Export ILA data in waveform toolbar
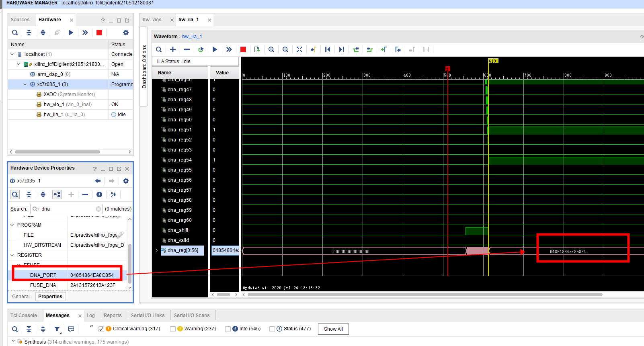 [x=257, y=49]
